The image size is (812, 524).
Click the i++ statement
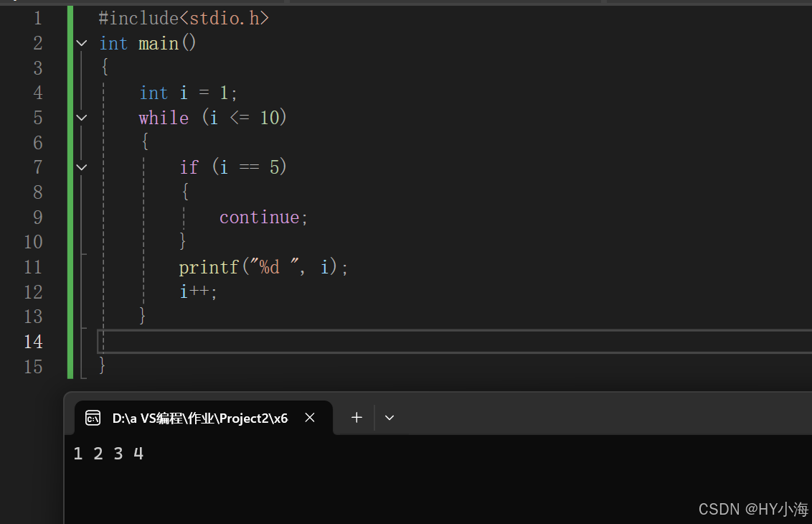pos(199,292)
